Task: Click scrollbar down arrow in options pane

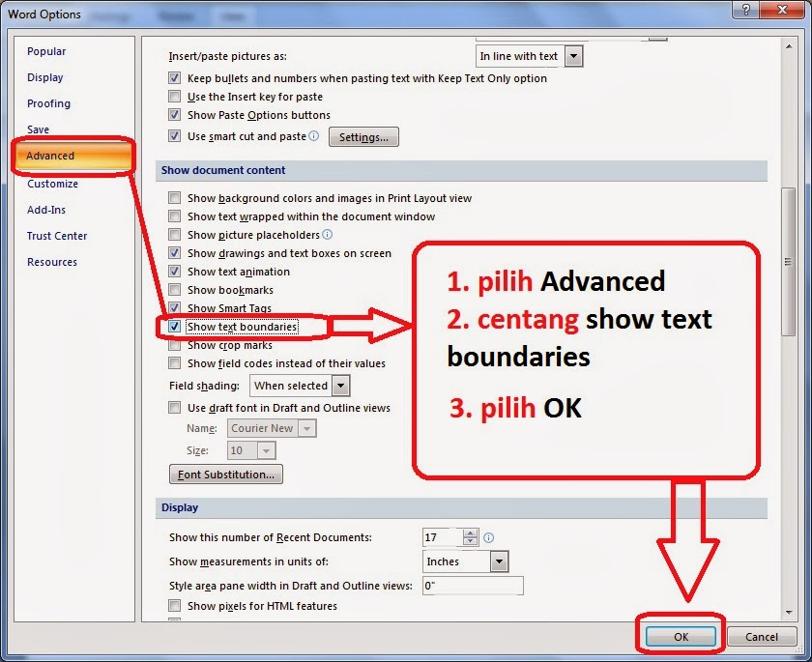Action: tap(789, 613)
